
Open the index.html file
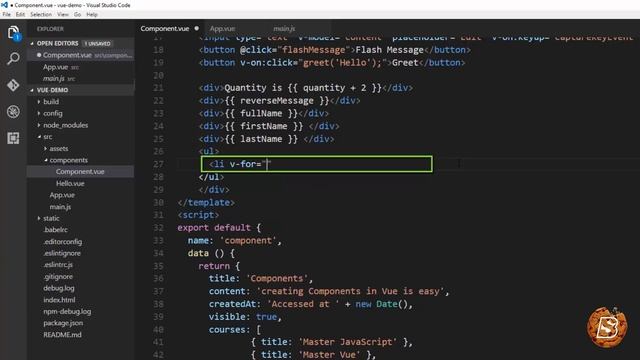point(59,300)
